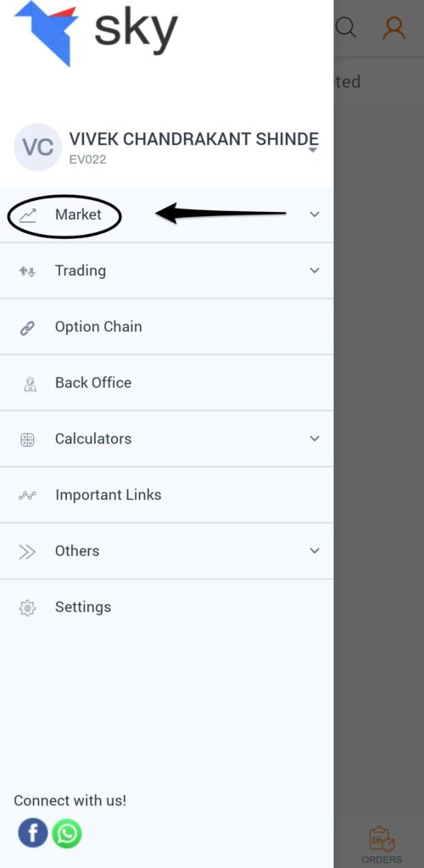This screenshot has height=868, width=424.
Task: Click the Market chart icon
Action: click(27, 215)
